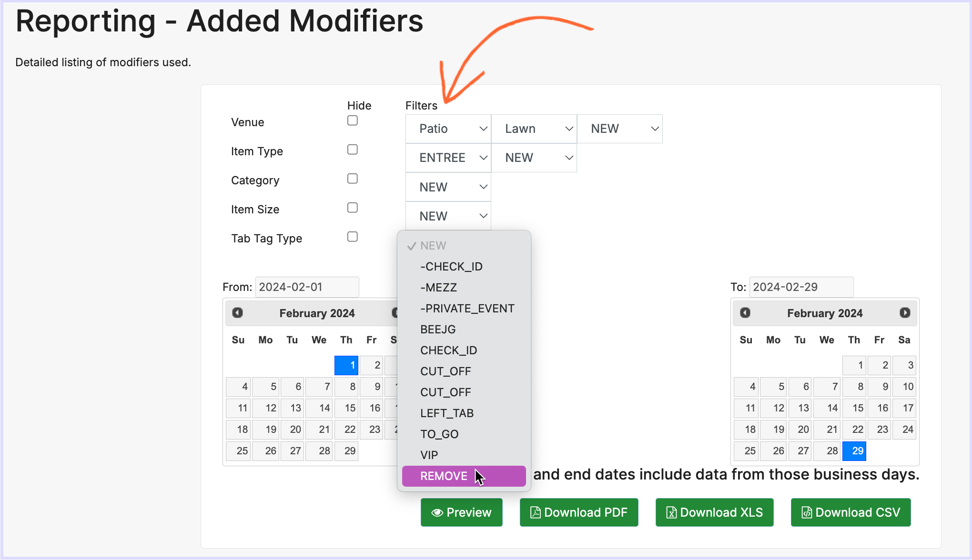Image resolution: width=972 pixels, height=560 pixels.
Task: Go to next month in To calendar
Action: tap(905, 313)
